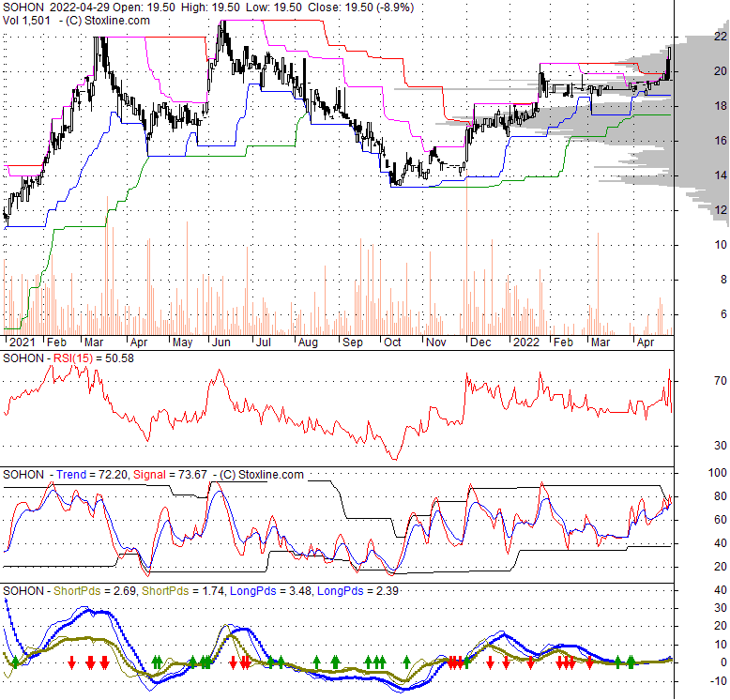Click the '70' RSI axis label
This screenshot has width=730, height=700.
(721, 381)
